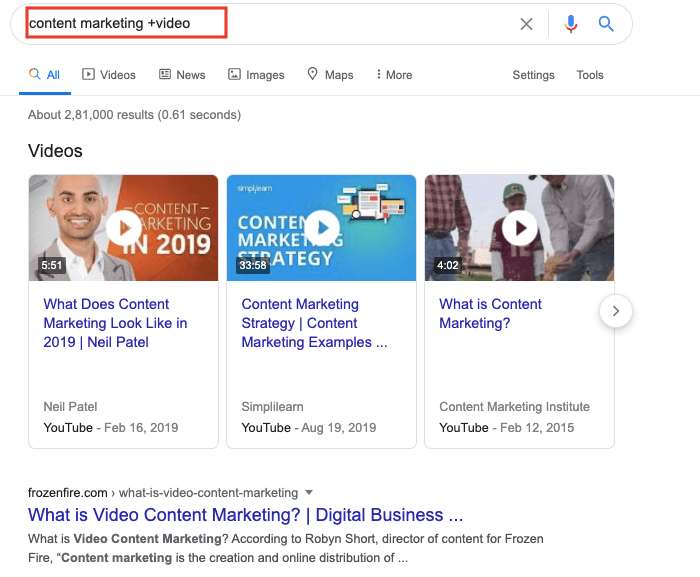This screenshot has height=577, width=700.
Task: Open the More search categories menu
Action: pos(394,75)
